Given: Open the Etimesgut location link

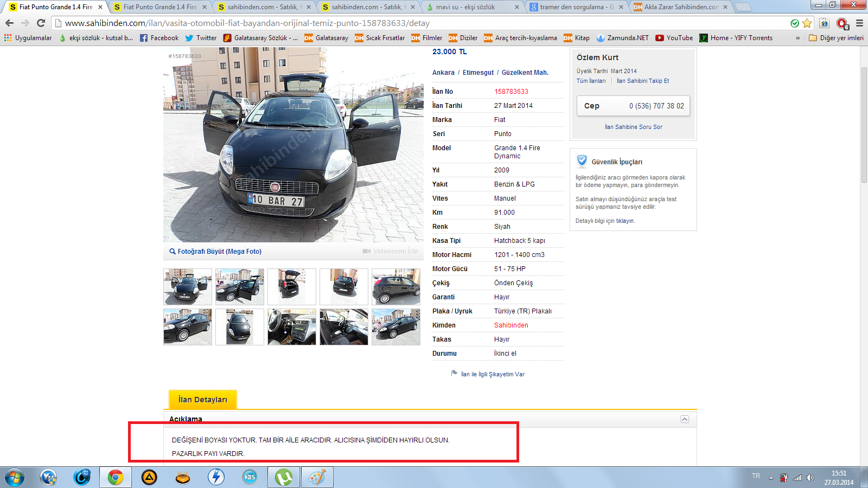Looking at the screenshot, I should tap(478, 73).
